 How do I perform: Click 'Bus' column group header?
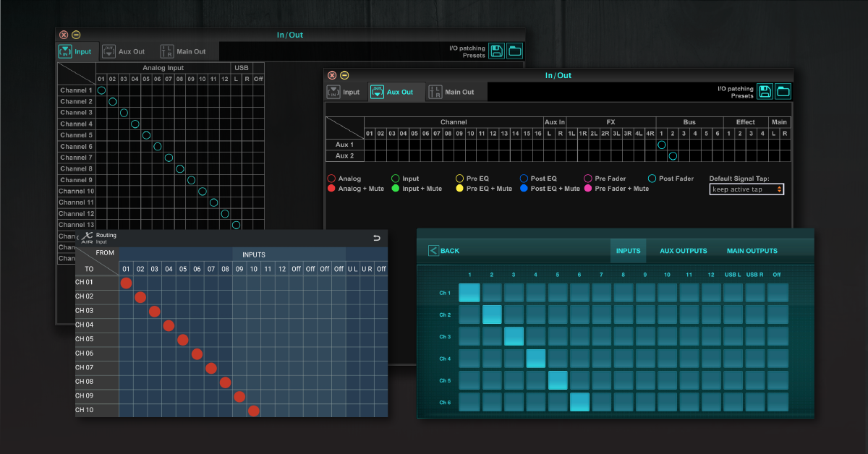coord(689,122)
